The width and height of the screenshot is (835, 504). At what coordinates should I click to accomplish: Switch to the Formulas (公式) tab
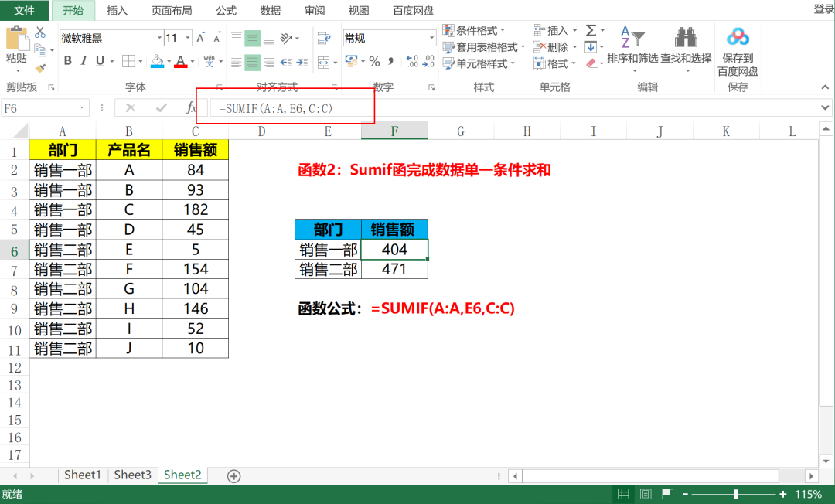coord(227,10)
